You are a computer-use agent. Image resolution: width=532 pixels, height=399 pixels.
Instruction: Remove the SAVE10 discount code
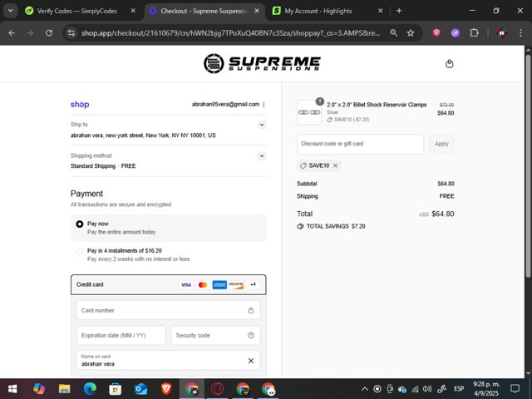click(335, 165)
